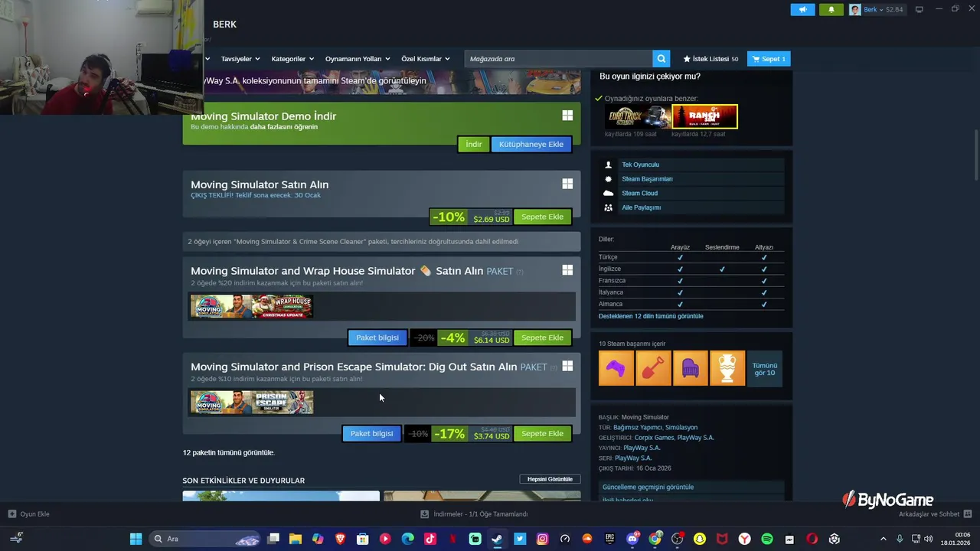Click 12 paketin tümünü görüntüle link
Image resolution: width=980 pixels, height=551 pixels.
point(228,452)
